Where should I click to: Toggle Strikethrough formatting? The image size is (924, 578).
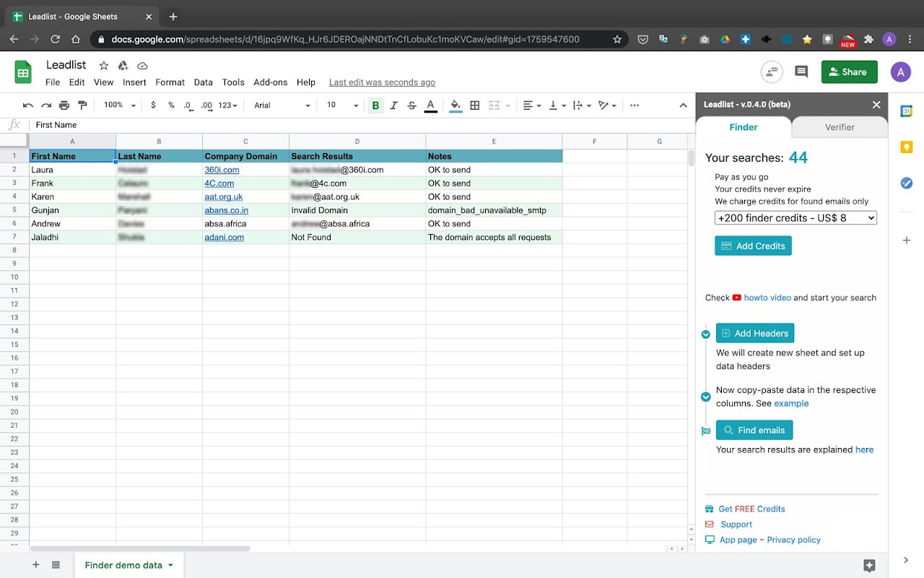(x=411, y=105)
